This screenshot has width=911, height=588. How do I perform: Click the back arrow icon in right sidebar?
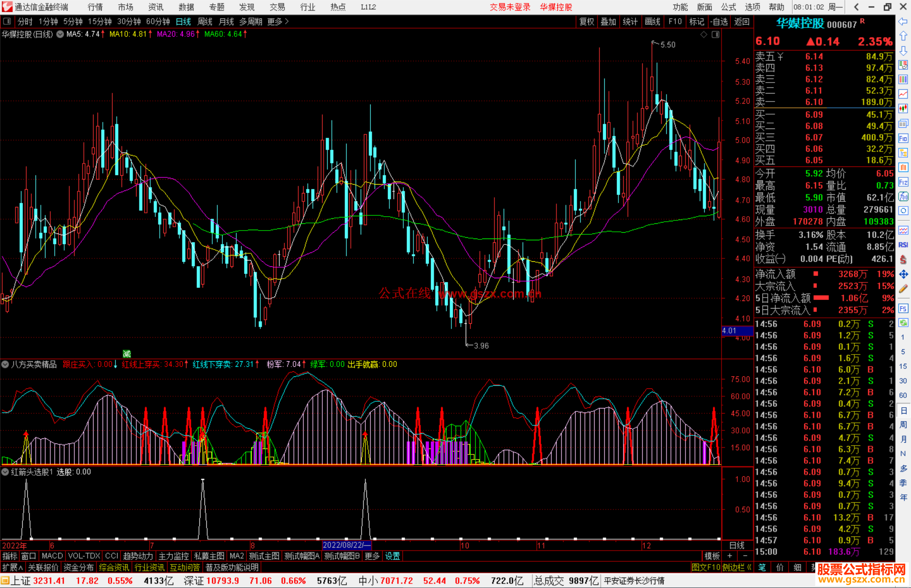tap(903, 21)
